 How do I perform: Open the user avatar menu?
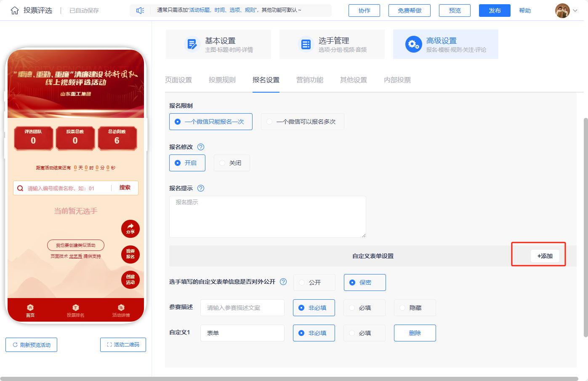pyautogui.click(x=562, y=11)
